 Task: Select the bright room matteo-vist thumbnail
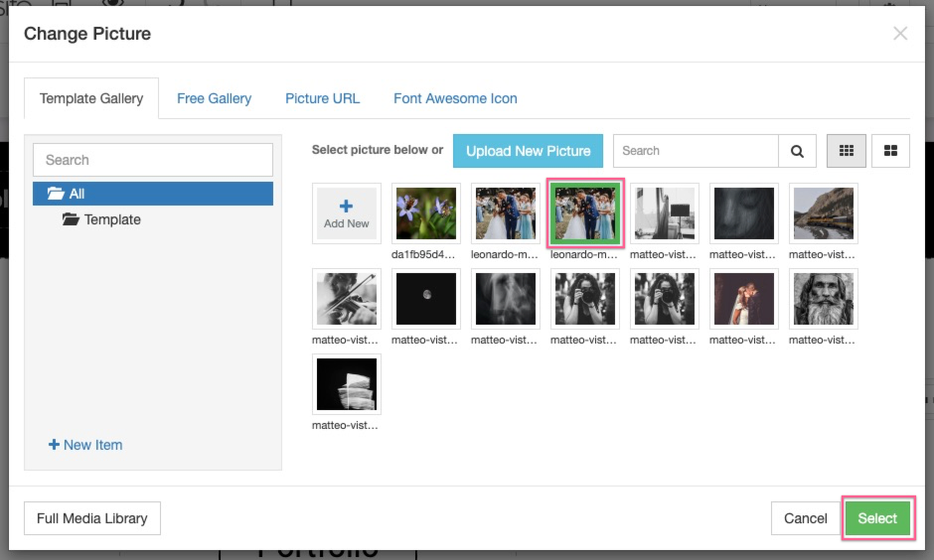pyautogui.click(x=664, y=213)
